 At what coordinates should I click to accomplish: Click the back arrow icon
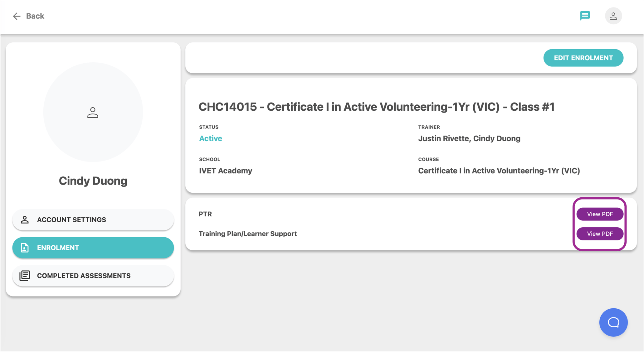(17, 16)
